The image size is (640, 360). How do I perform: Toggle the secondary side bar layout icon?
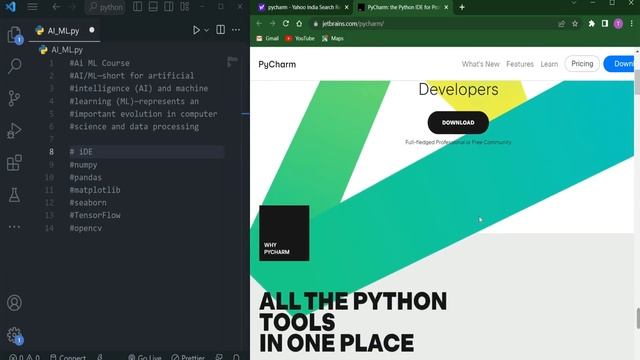pos(169,7)
